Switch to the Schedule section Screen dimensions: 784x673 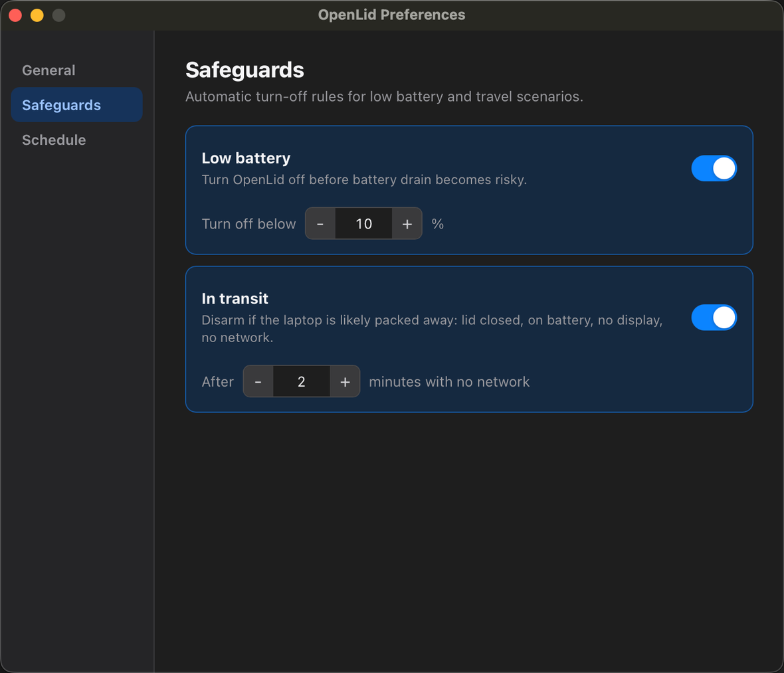pos(76,140)
